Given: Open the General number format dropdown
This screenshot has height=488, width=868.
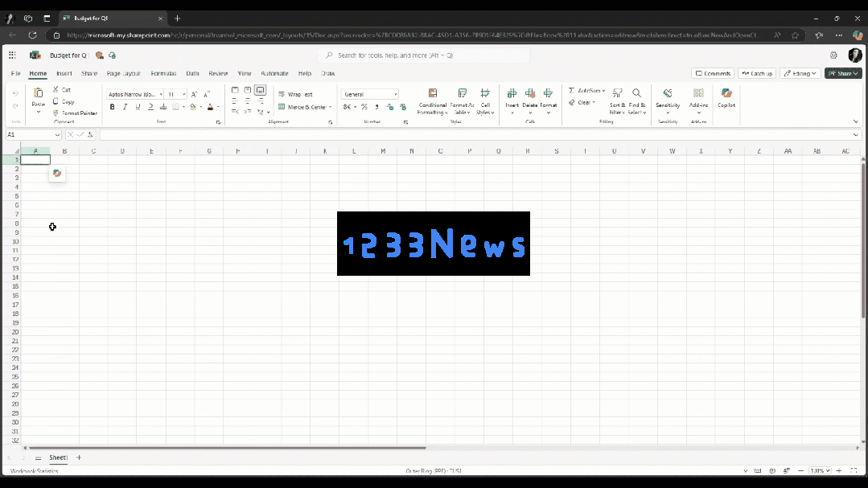Looking at the screenshot, I should (x=370, y=94).
